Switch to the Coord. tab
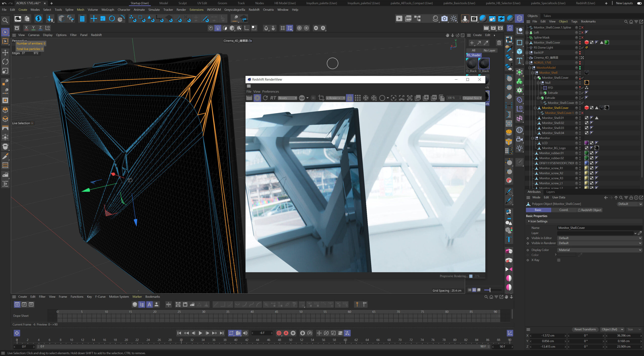The image size is (644, 356). (563, 210)
